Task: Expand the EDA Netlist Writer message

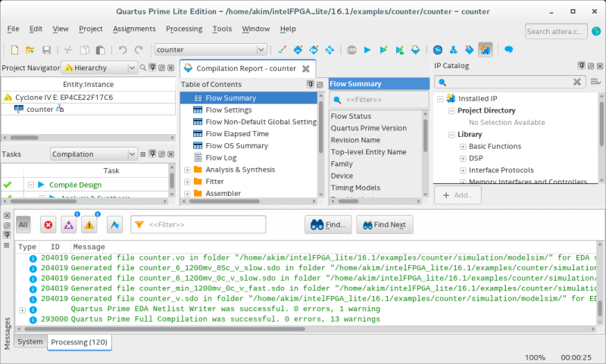Action: point(23,310)
